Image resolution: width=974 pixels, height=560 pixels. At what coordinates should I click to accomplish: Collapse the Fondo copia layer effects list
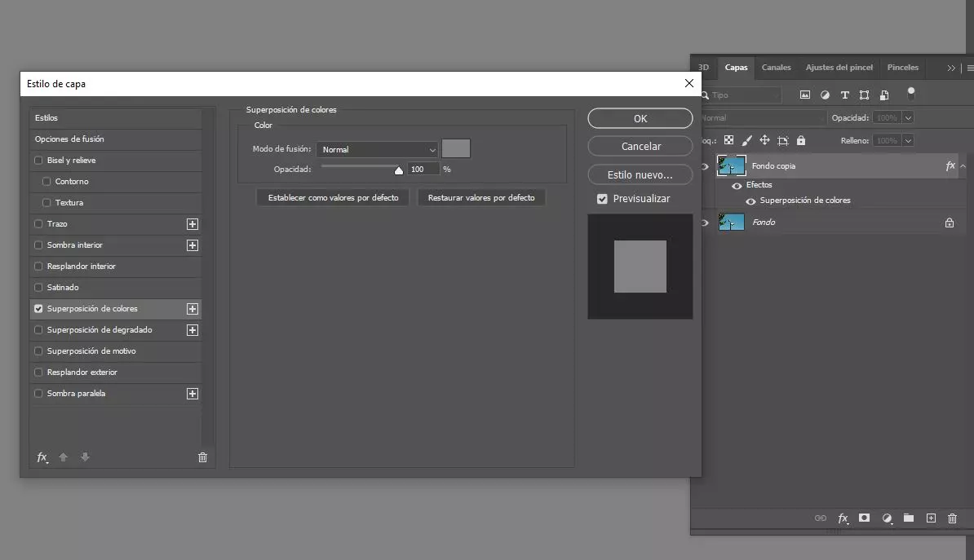pos(963,166)
